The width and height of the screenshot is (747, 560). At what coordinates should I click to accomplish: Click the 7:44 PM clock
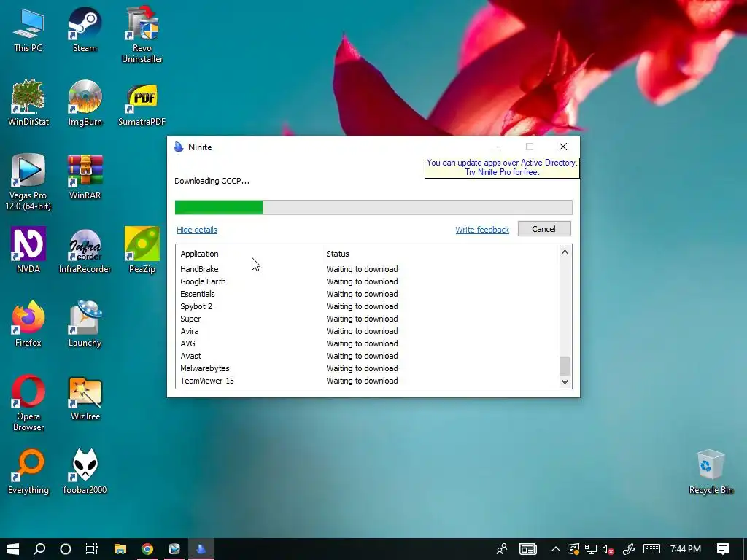tap(685, 549)
